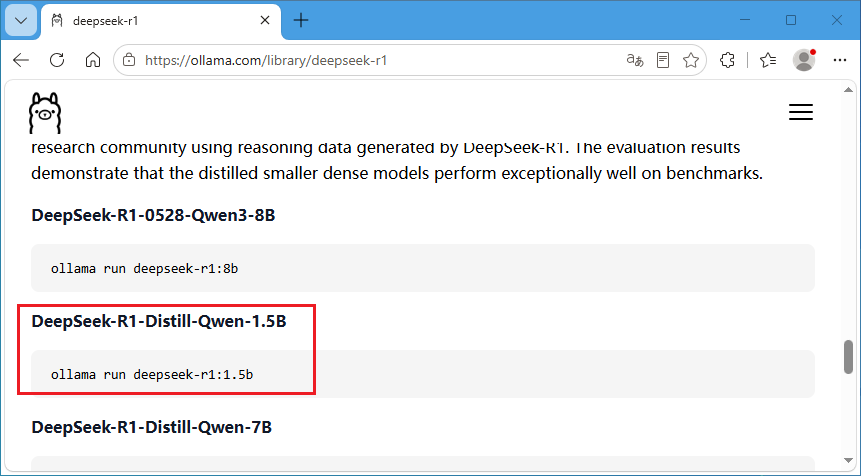861x476 pixels.
Task: Minimize the browser window
Action: 745,20
